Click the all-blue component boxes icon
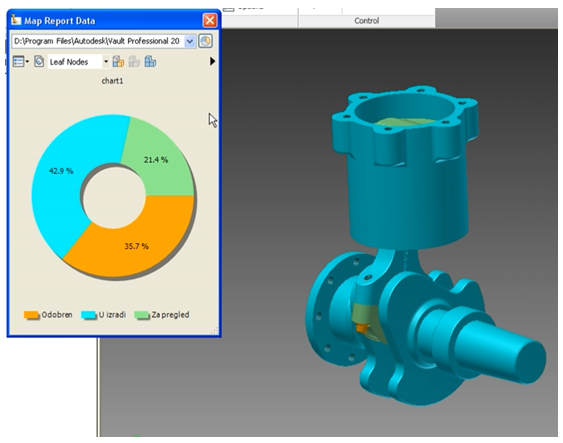Image resolution: width=563 pixels, height=443 pixels. pyautogui.click(x=150, y=62)
